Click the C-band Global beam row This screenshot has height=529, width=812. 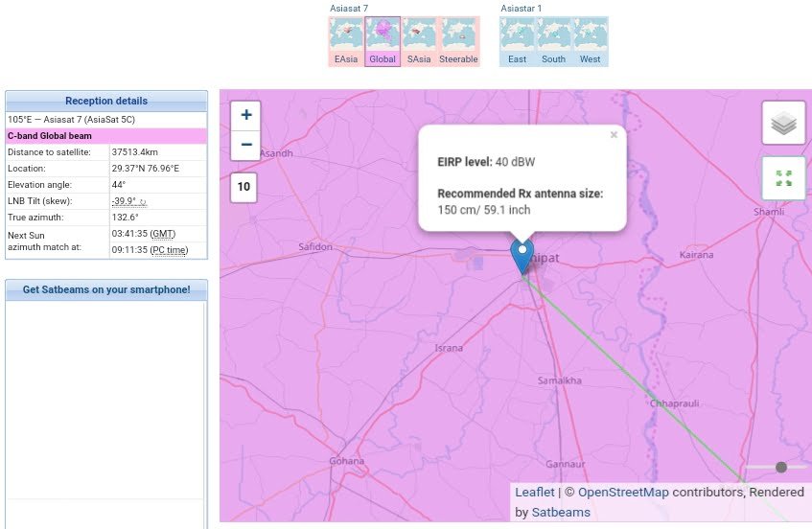106,136
